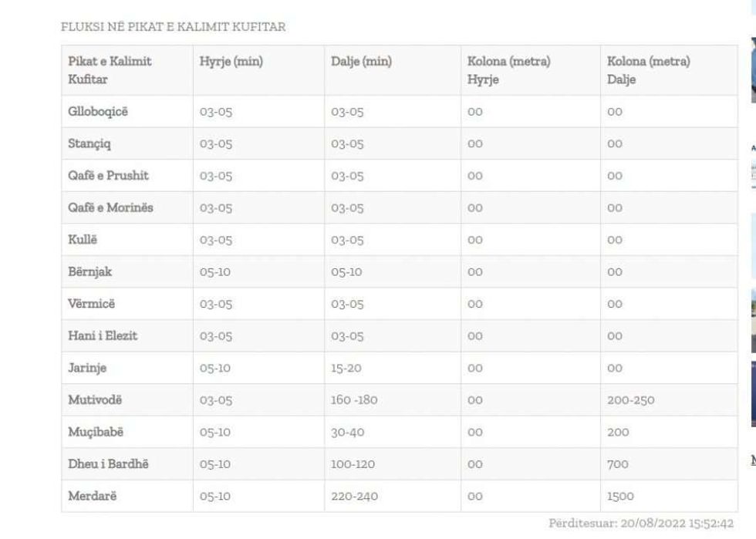
Task: Select the Qafë e Morinës row label
Action: click(x=110, y=207)
